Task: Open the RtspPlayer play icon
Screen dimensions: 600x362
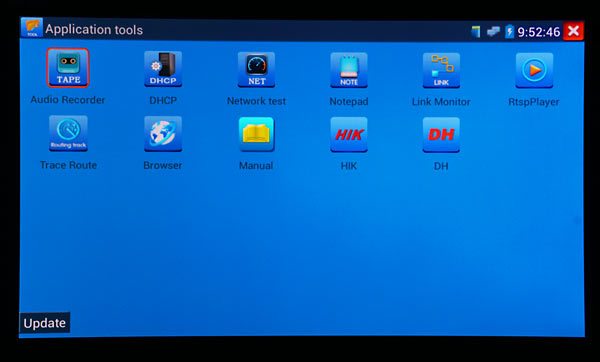Action: (x=534, y=70)
